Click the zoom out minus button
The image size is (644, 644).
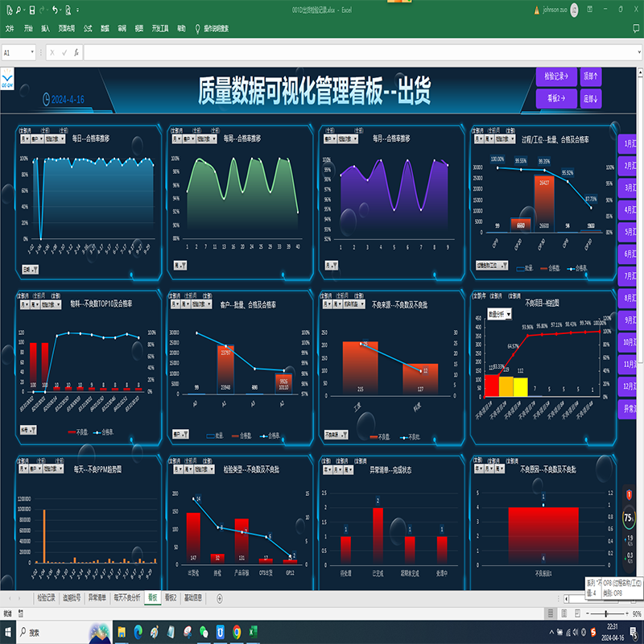click(x=588, y=613)
